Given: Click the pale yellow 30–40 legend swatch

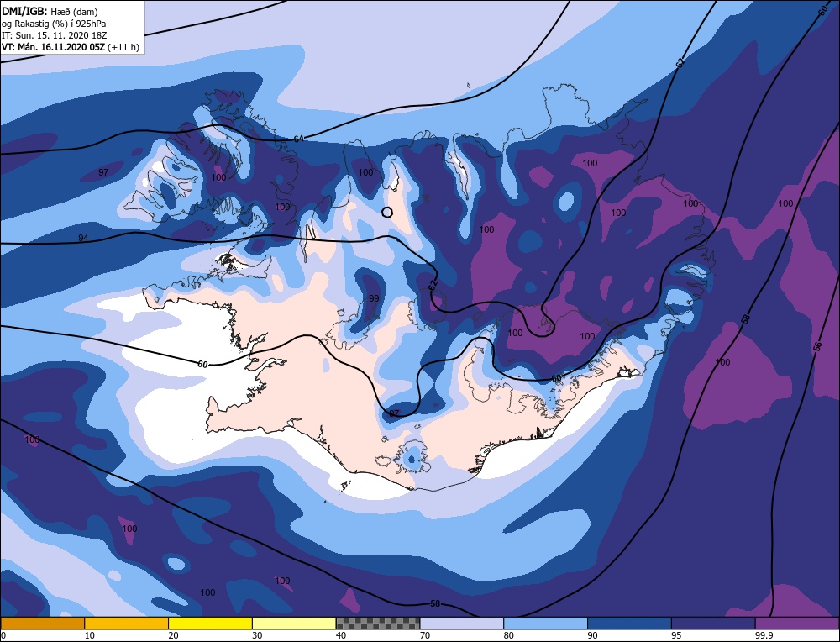Looking at the screenshot, I should point(294,623).
